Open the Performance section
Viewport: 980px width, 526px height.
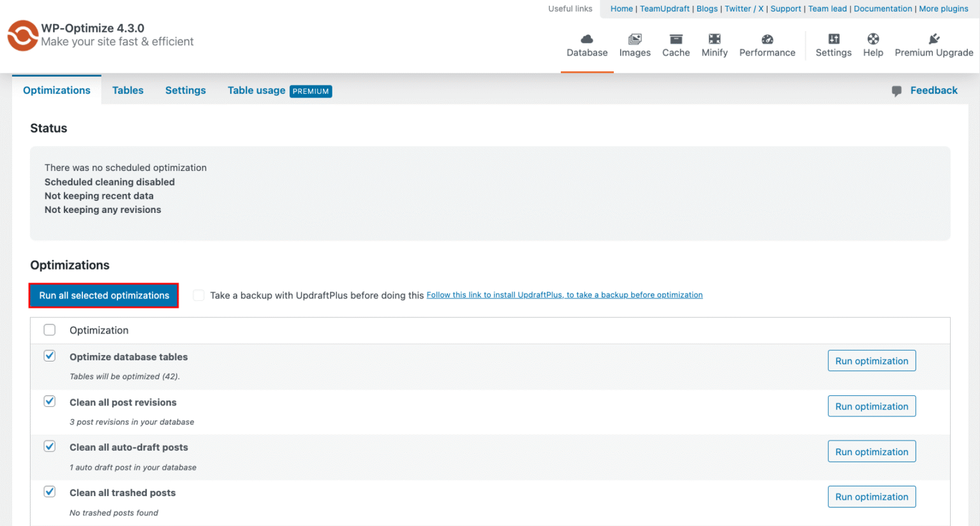(767, 45)
